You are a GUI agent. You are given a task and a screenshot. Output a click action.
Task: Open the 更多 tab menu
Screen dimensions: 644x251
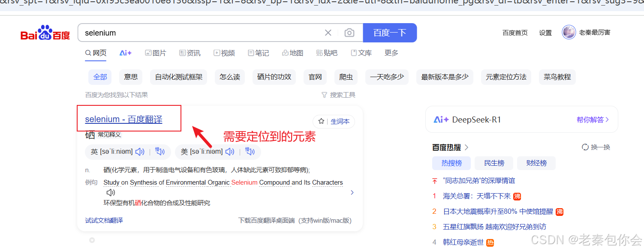click(x=391, y=53)
